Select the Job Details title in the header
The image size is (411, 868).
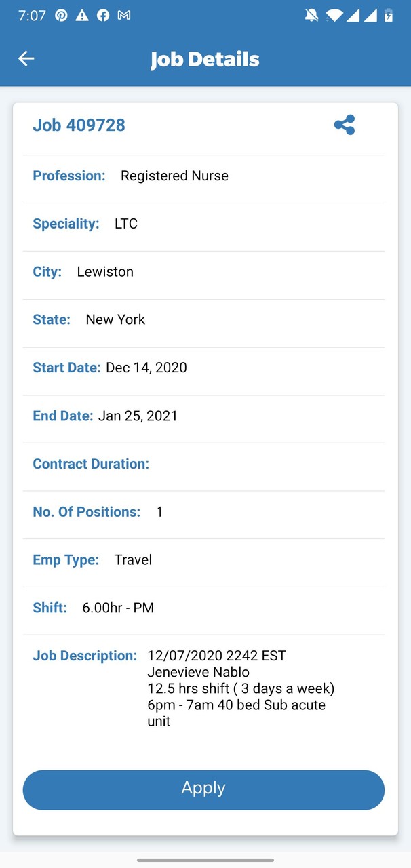(x=205, y=59)
